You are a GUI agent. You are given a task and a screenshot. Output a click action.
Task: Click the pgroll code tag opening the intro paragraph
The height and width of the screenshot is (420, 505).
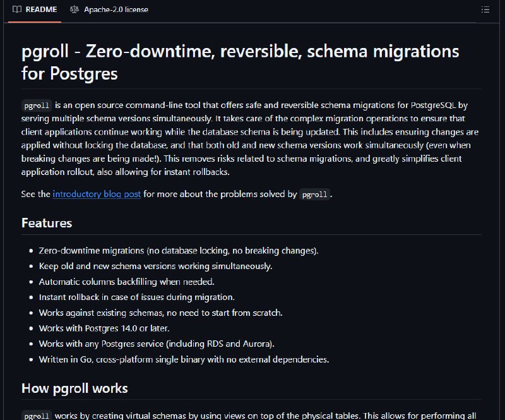click(x=37, y=105)
